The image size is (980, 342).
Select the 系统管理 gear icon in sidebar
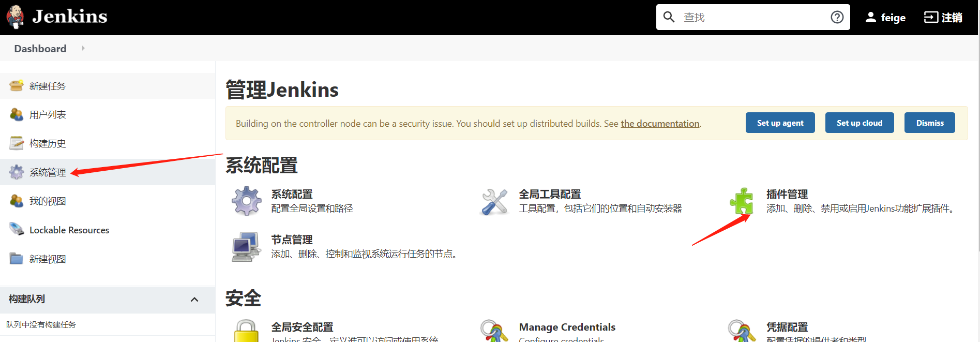pyautogui.click(x=17, y=172)
